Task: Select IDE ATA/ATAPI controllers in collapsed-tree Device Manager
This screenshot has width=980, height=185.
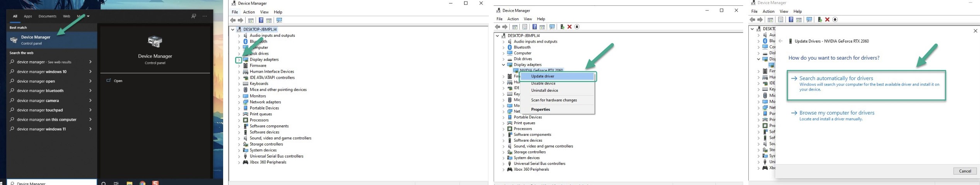Action: pyautogui.click(x=272, y=77)
